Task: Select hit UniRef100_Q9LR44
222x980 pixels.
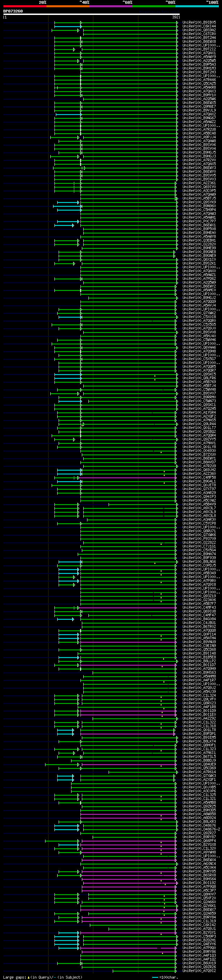Action: coord(199,424)
